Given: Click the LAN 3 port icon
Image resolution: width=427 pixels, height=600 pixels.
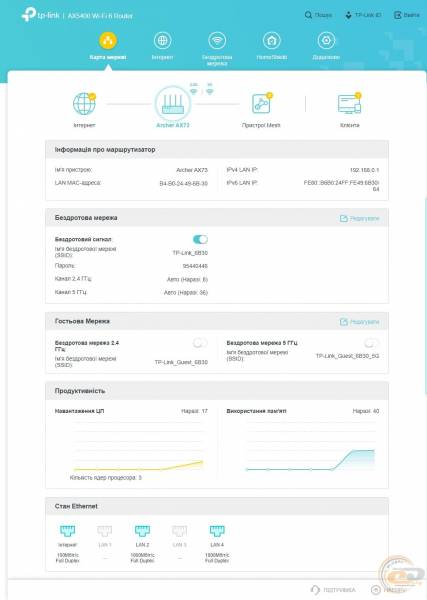Looking at the screenshot, I should (179, 531).
